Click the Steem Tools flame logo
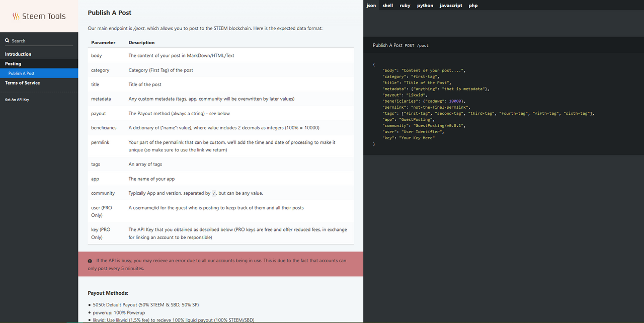This screenshot has height=323, width=644. point(16,16)
